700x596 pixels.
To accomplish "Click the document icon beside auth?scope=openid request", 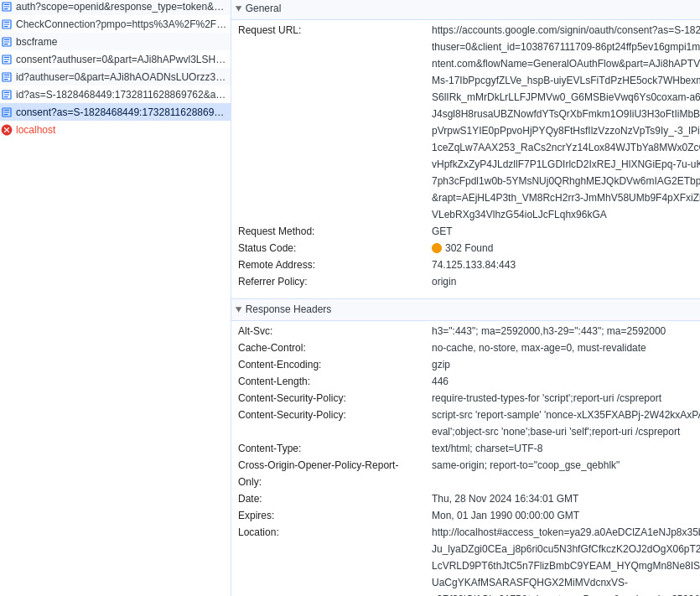I will (7, 7).
